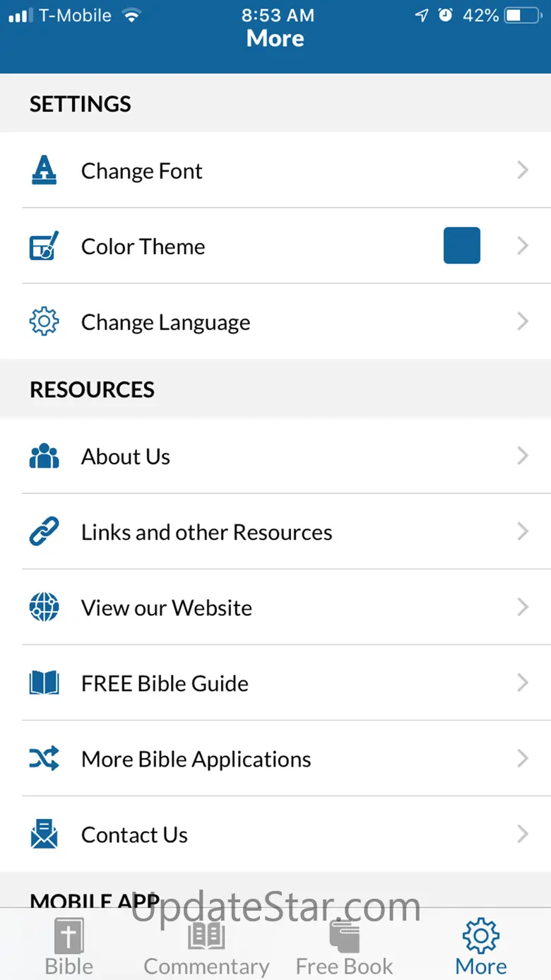Tap the globe website icon
This screenshot has height=980, width=551.
tap(44, 608)
